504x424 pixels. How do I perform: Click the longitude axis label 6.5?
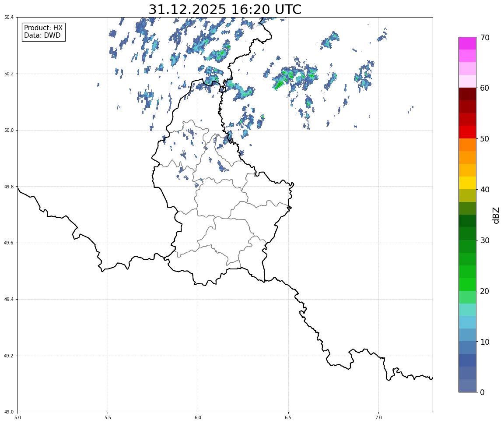[288, 417]
